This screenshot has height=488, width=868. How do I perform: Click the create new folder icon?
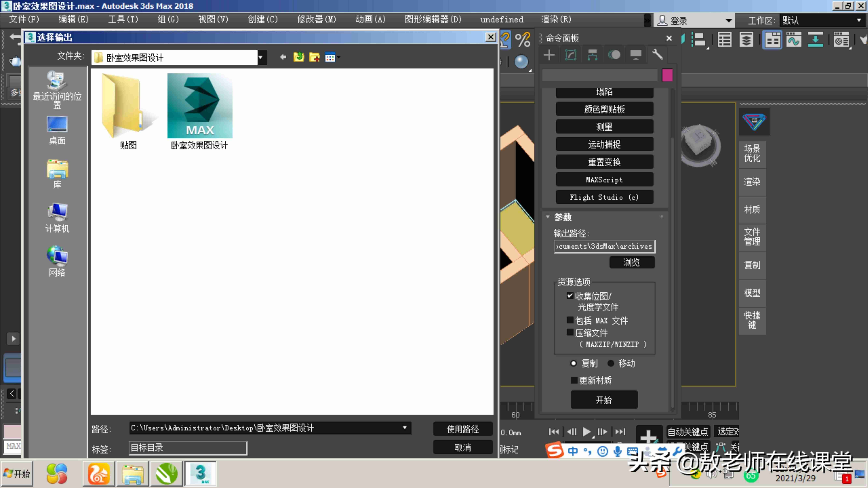tap(314, 57)
